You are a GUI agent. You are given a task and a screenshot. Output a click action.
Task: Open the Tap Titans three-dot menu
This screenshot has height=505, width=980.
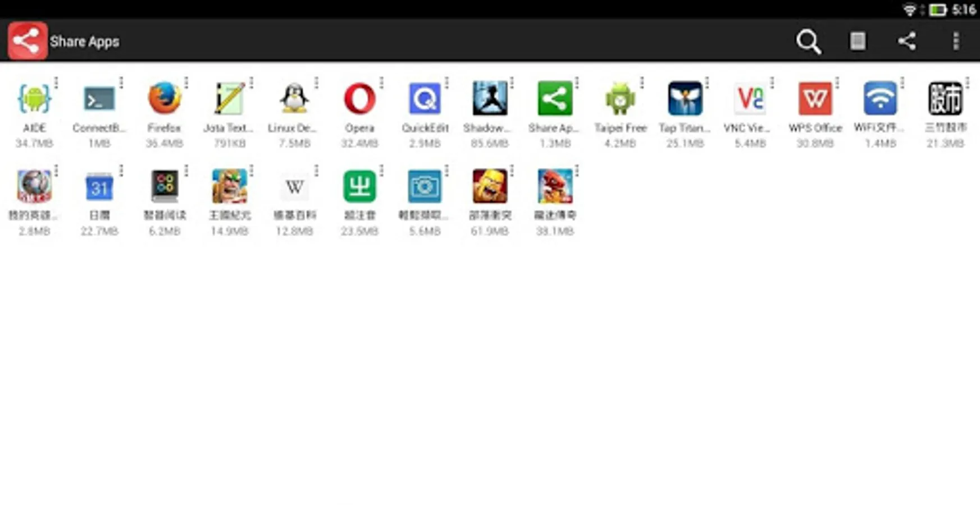pyautogui.click(x=707, y=83)
